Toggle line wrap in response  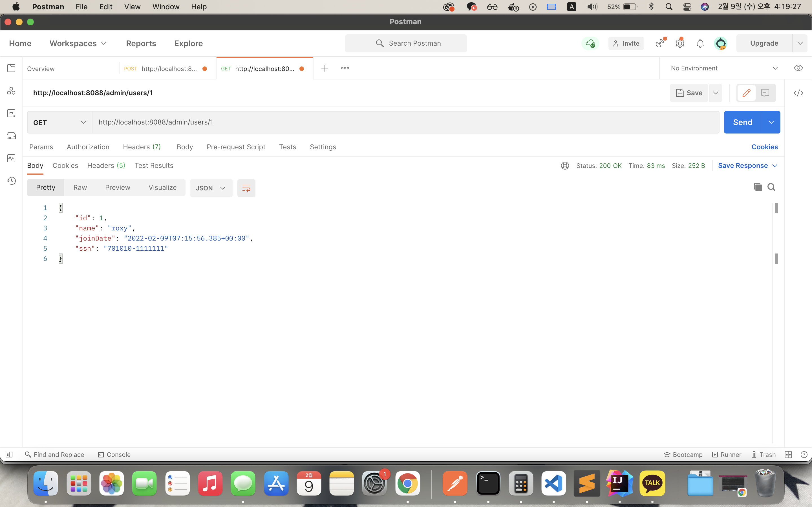[246, 188]
